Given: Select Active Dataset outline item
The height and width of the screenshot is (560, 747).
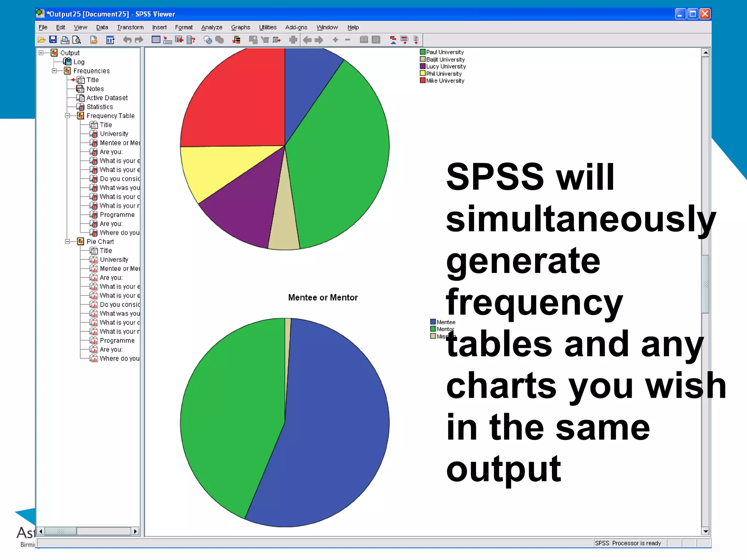Looking at the screenshot, I should click(107, 98).
